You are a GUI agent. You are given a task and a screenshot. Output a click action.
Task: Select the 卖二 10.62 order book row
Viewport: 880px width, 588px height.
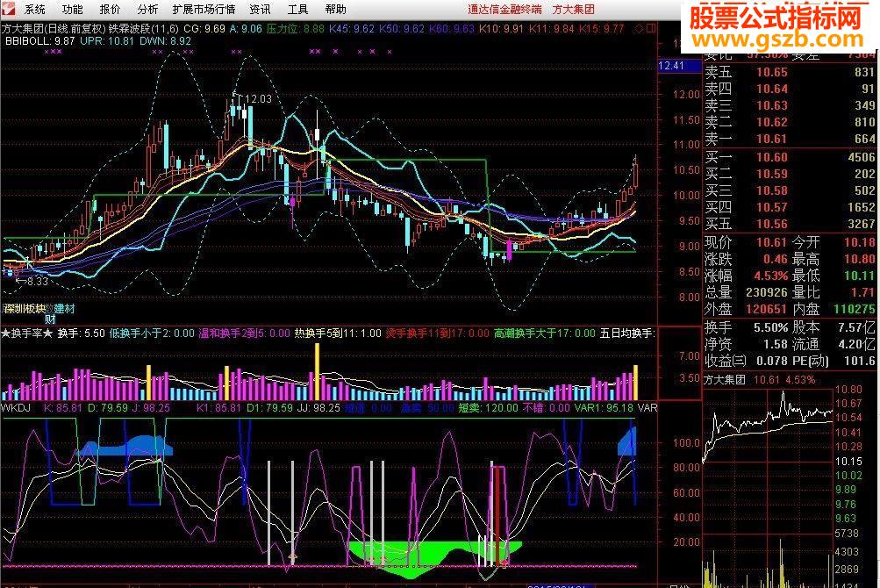point(790,122)
